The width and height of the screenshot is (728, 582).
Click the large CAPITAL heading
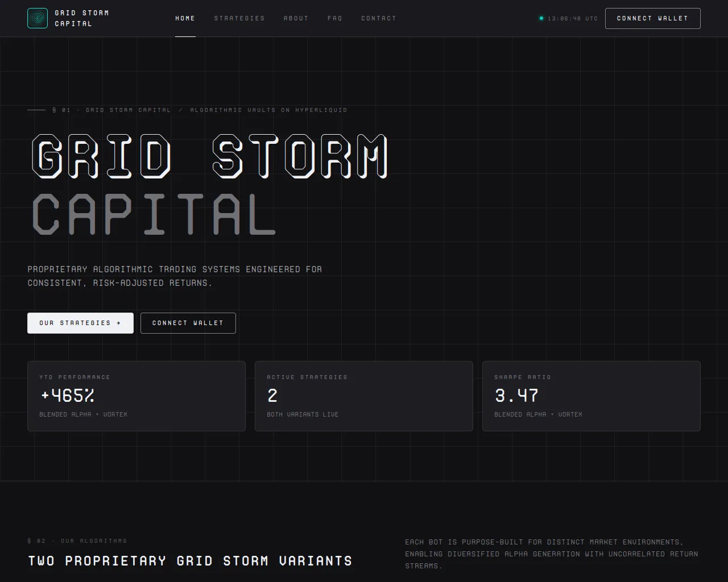(x=154, y=214)
